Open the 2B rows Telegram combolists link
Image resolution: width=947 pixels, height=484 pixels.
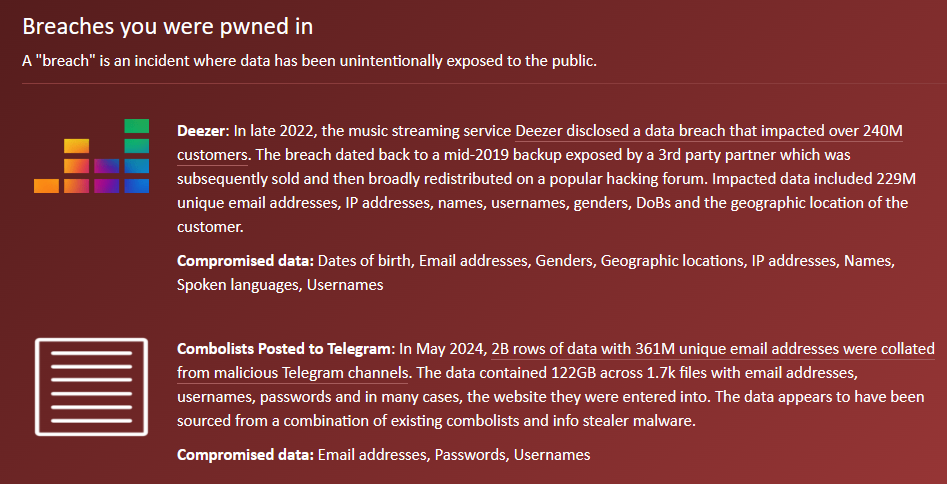tap(713, 349)
